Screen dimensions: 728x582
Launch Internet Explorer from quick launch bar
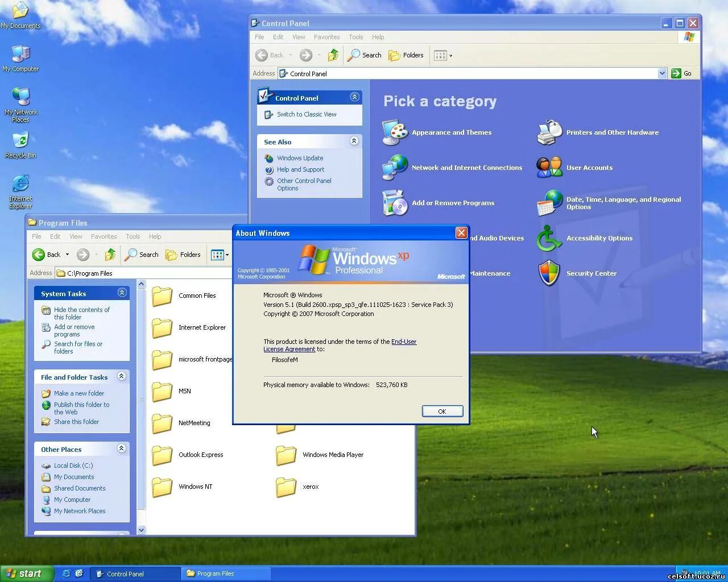click(x=66, y=573)
